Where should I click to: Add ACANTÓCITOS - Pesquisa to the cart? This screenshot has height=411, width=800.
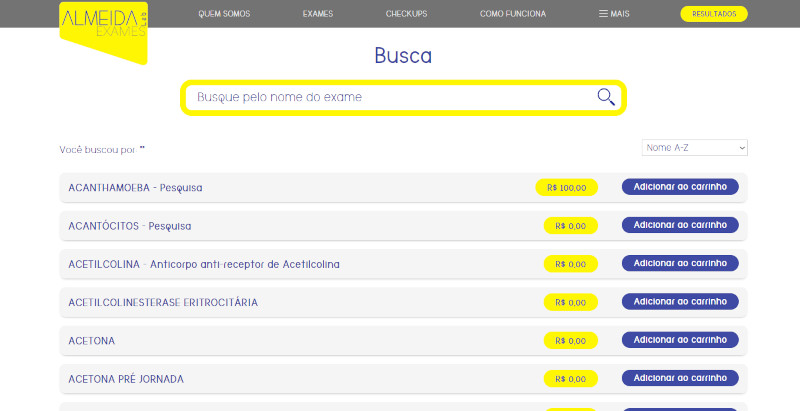[x=680, y=225]
